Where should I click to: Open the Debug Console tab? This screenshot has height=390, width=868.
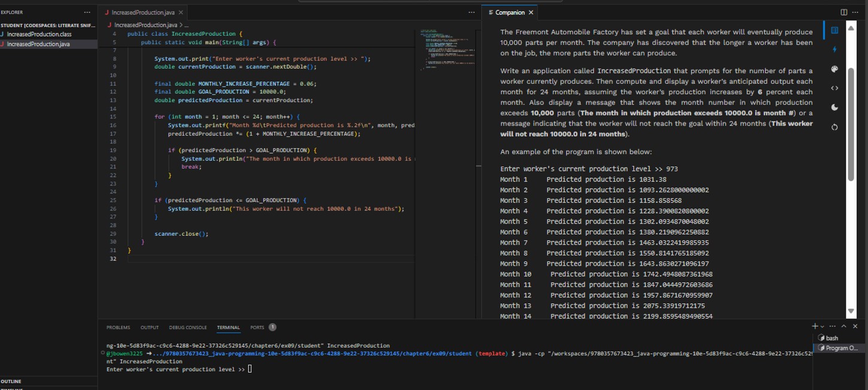187,328
